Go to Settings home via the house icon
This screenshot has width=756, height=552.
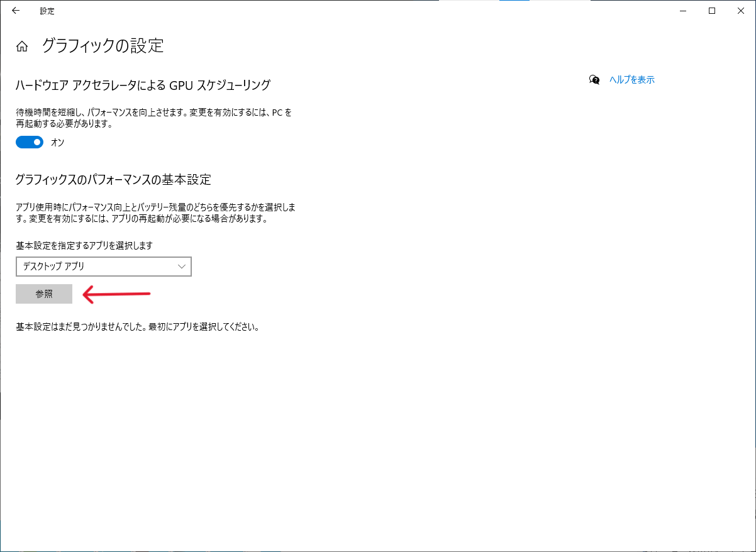[x=22, y=47]
